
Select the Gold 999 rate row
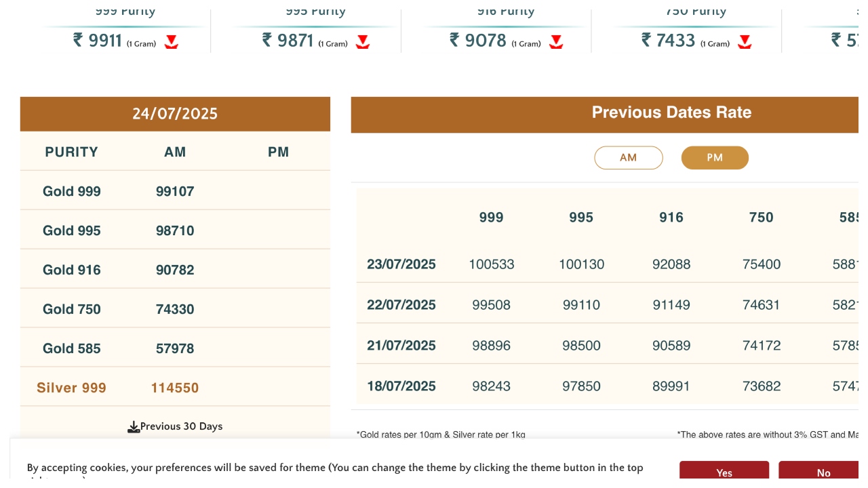[x=72, y=191]
